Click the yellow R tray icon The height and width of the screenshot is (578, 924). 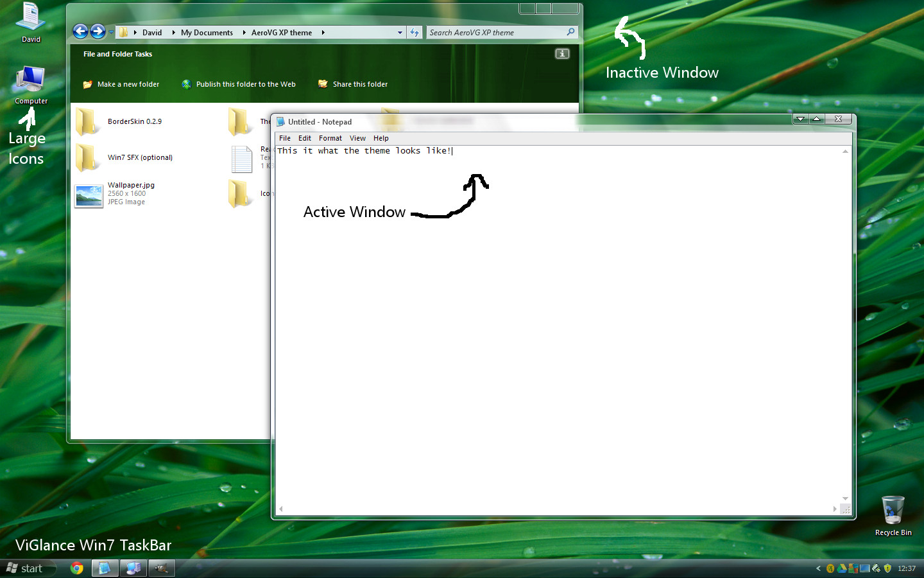pyautogui.click(x=830, y=568)
